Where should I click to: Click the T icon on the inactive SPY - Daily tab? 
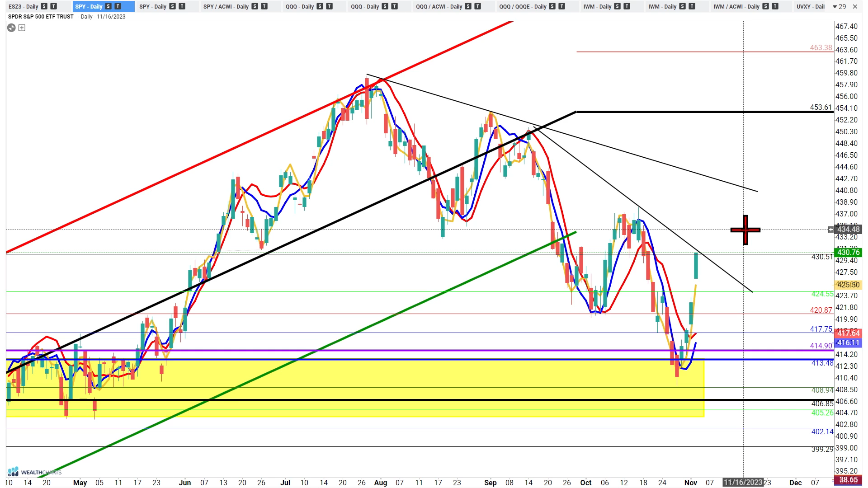point(182,6)
